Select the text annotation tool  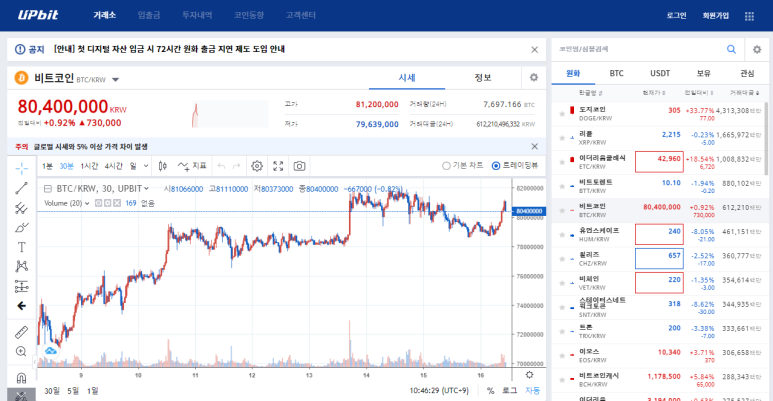click(x=21, y=247)
